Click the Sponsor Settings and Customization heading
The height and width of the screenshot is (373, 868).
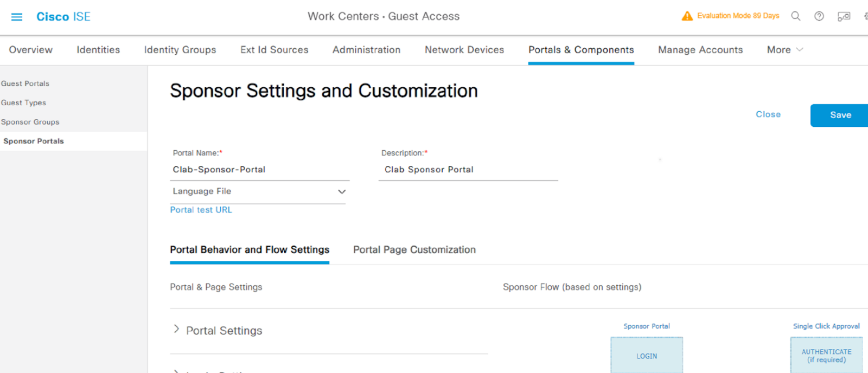(324, 91)
